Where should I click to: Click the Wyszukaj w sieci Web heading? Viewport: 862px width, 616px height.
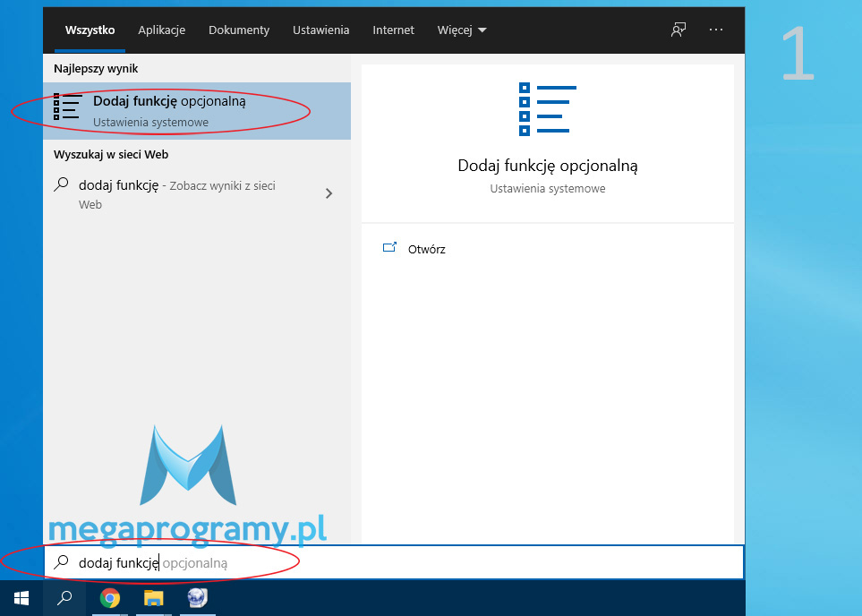coord(111,155)
